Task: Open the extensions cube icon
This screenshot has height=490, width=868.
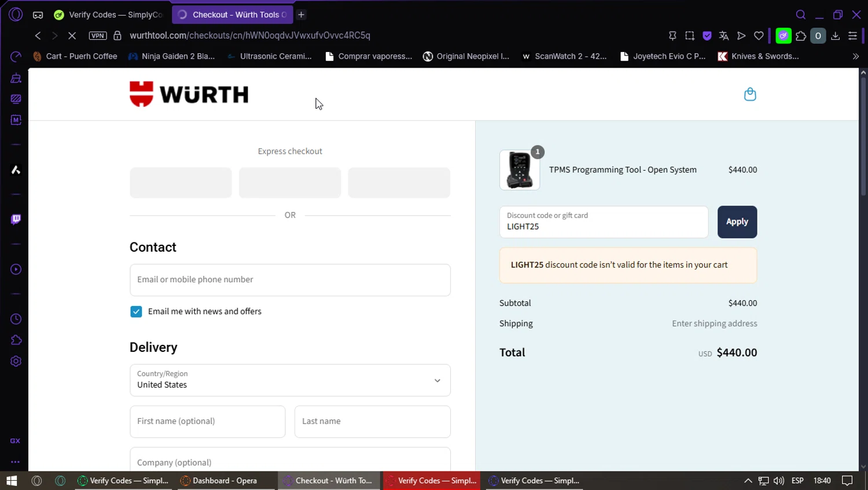Action: (x=801, y=36)
